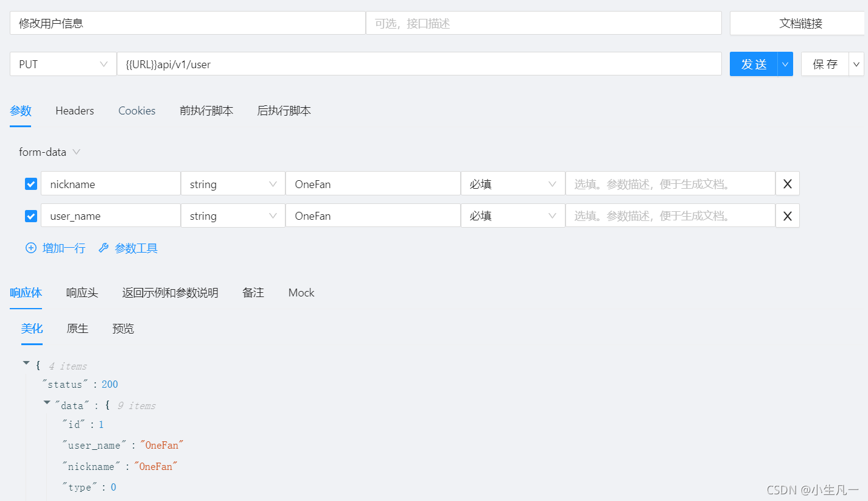
Task: Click the description field in the nickname row
Action: click(x=670, y=183)
